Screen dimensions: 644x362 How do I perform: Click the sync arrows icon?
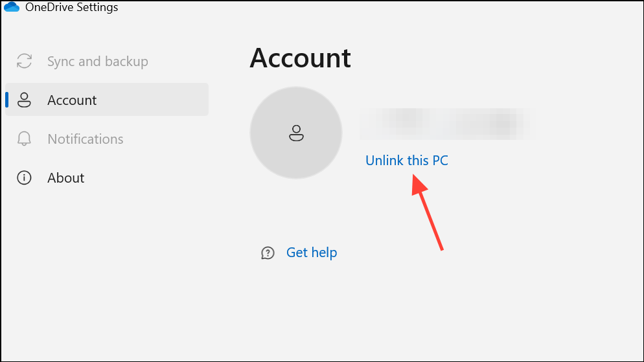(24, 61)
